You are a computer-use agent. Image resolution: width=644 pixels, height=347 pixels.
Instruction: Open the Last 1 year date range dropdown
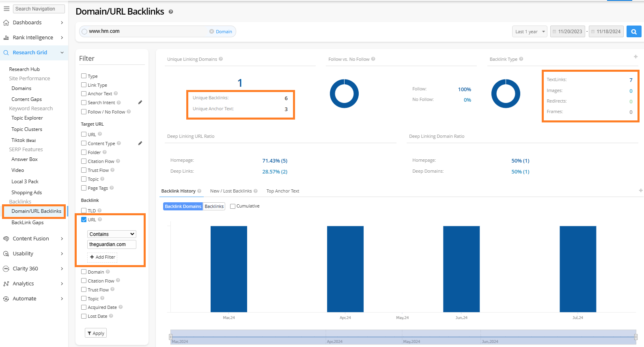[x=530, y=32]
